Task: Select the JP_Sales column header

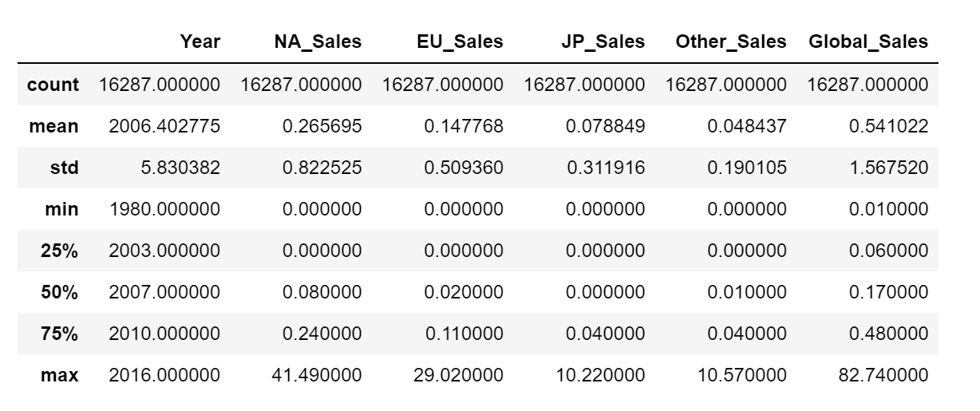Action: [603, 41]
